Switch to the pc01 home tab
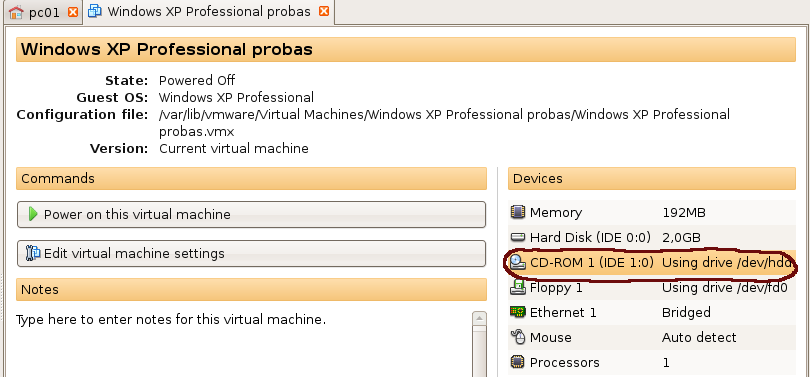The width and height of the screenshot is (810, 377). [x=43, y=12]
